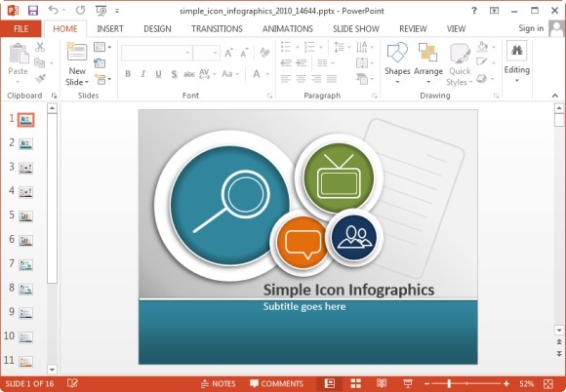Click the Undo arrow icon
This screenshot has height=392, width=566.
point(54,11)
